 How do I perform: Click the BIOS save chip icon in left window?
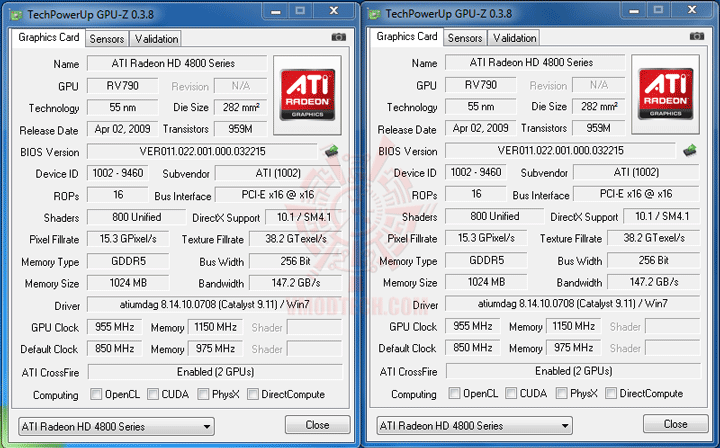click(332, 151)
